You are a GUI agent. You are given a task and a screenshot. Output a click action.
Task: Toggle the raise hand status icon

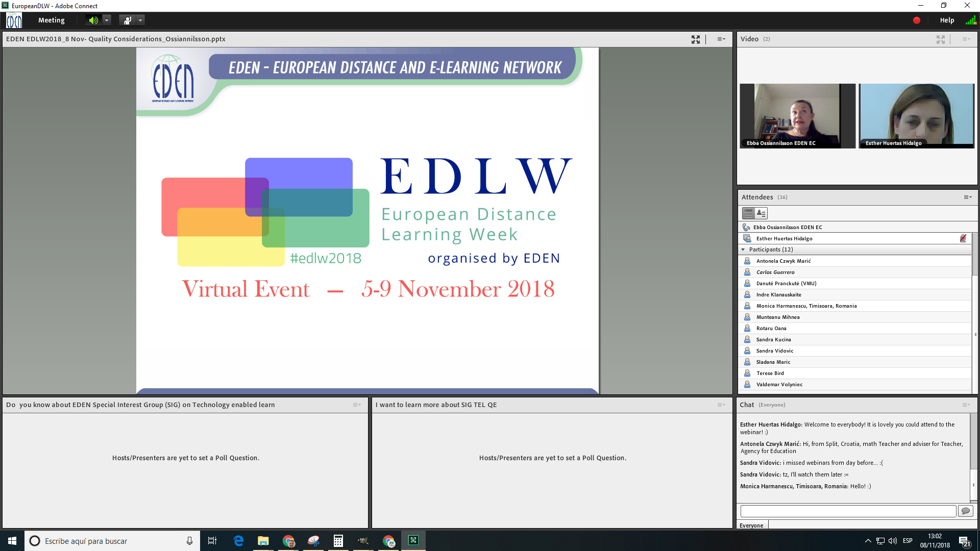[x=127, y=20]
